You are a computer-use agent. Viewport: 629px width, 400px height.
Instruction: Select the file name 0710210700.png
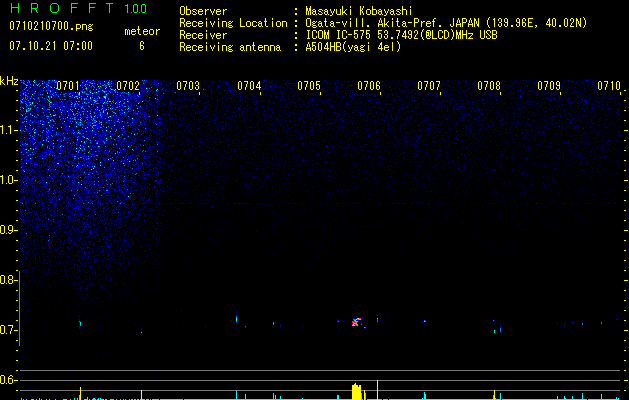tap(51, 27)
